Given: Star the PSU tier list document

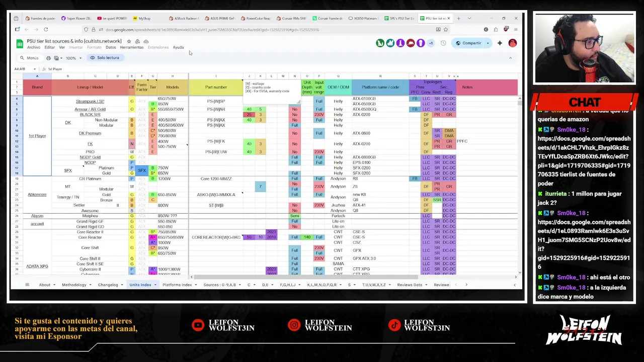Looking at the screenshot, I should click(129, 41).
